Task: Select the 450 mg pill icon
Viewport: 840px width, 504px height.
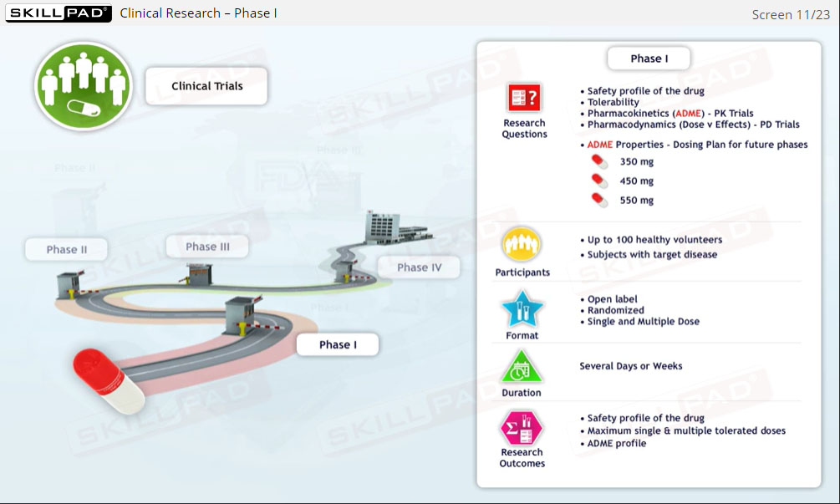Action: coord(598,181)
